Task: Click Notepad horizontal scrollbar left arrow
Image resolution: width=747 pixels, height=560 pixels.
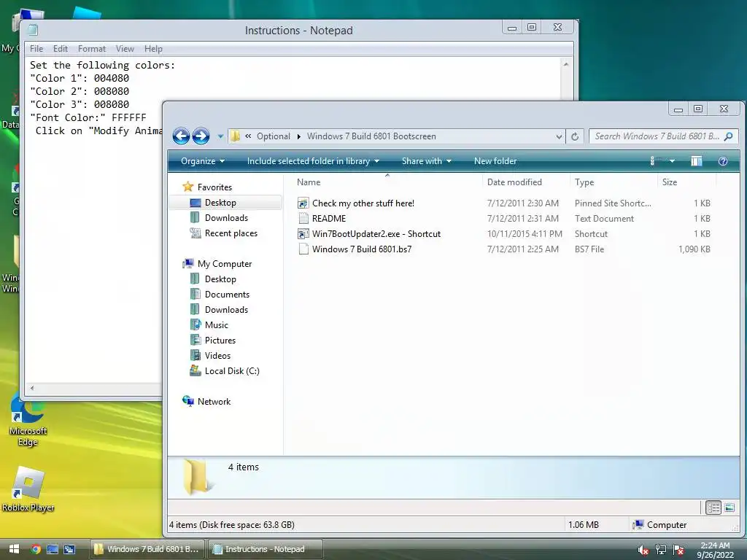Action: click(x=32, y=388)
